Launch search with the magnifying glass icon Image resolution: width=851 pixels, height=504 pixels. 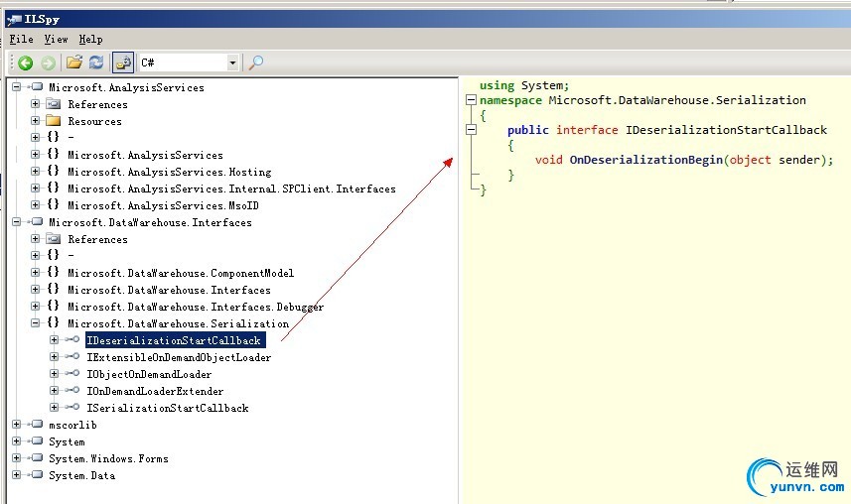click(256, 63)
